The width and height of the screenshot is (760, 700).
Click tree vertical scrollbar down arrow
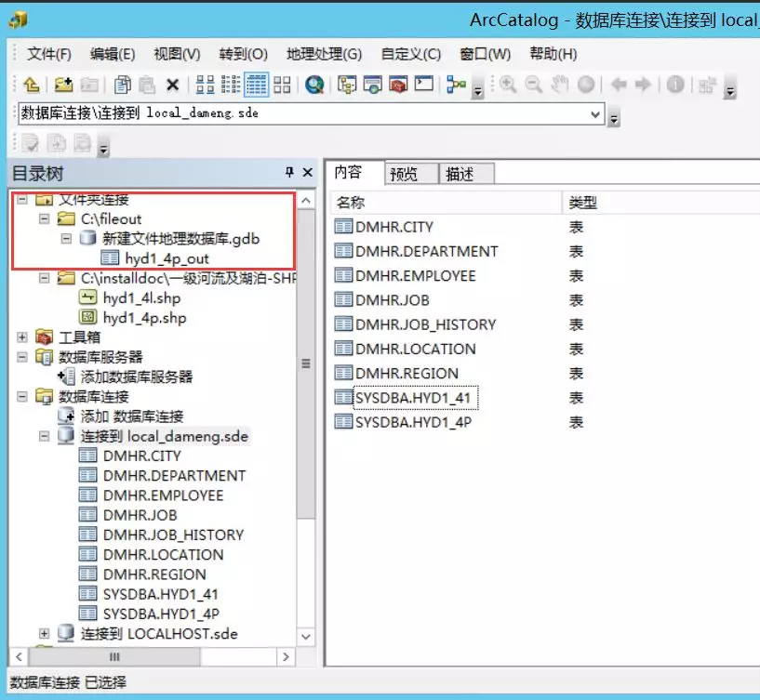click(x=306, y=637)
